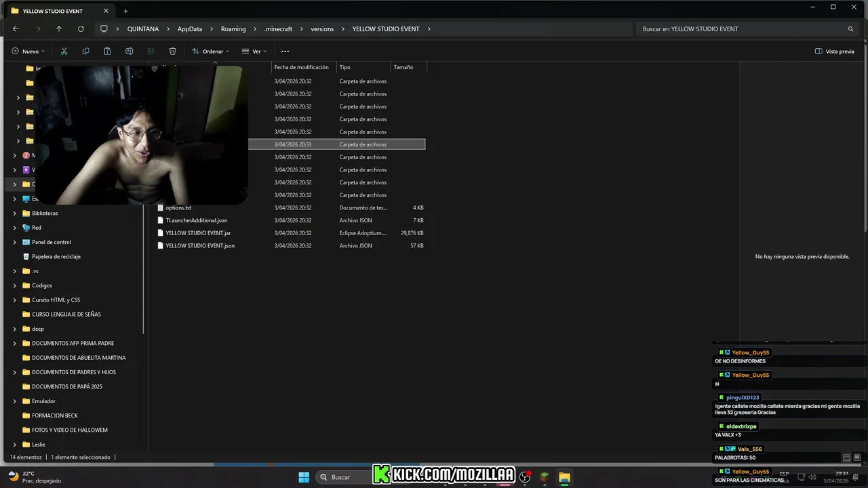Select the options.txt file name
868x488 pixels.
[178, 207]
